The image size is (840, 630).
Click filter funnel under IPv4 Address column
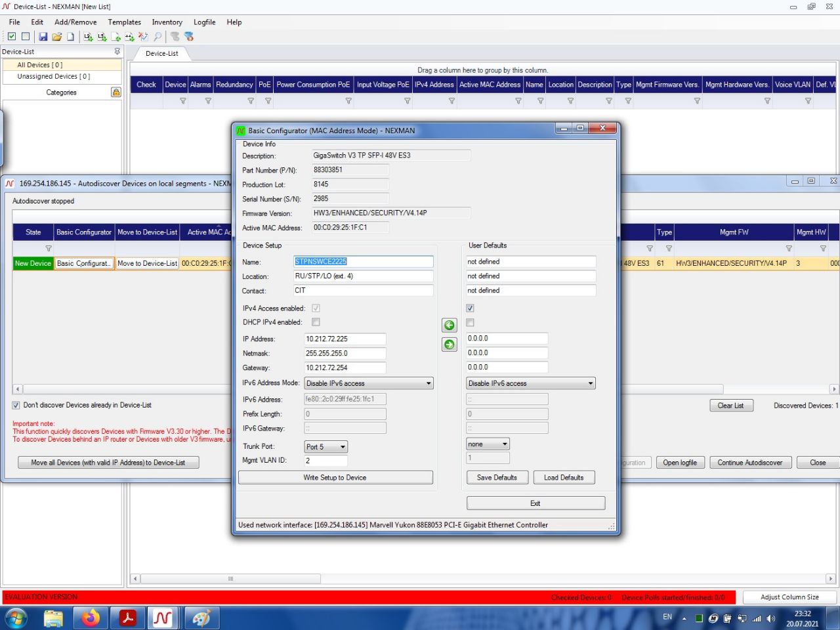click(451, 101)
